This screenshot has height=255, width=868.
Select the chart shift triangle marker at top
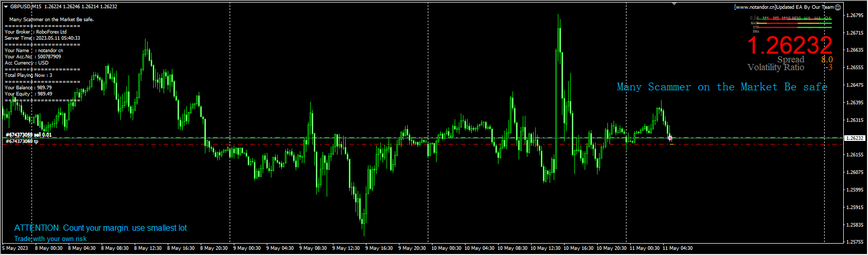click(674, 4)
